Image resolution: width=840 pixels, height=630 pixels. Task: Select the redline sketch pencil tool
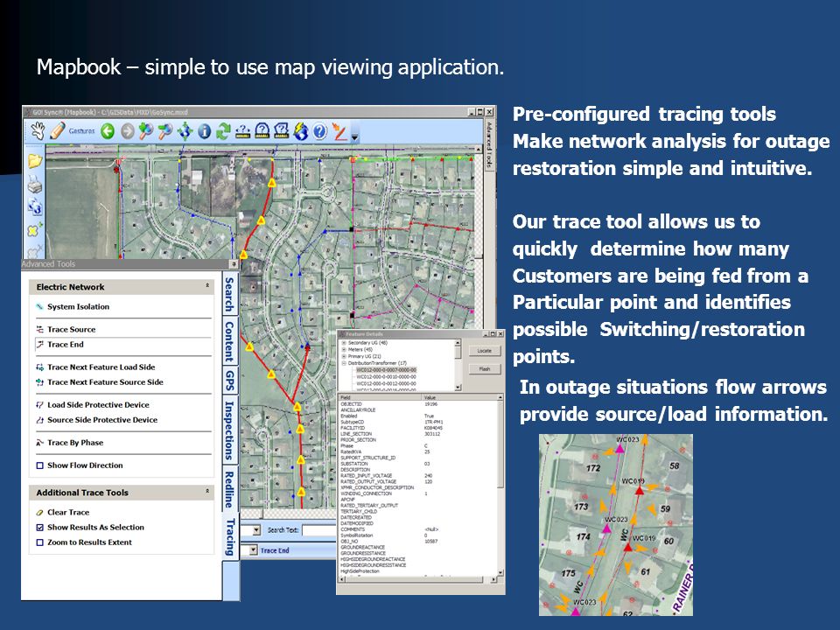tap(339, 131)
